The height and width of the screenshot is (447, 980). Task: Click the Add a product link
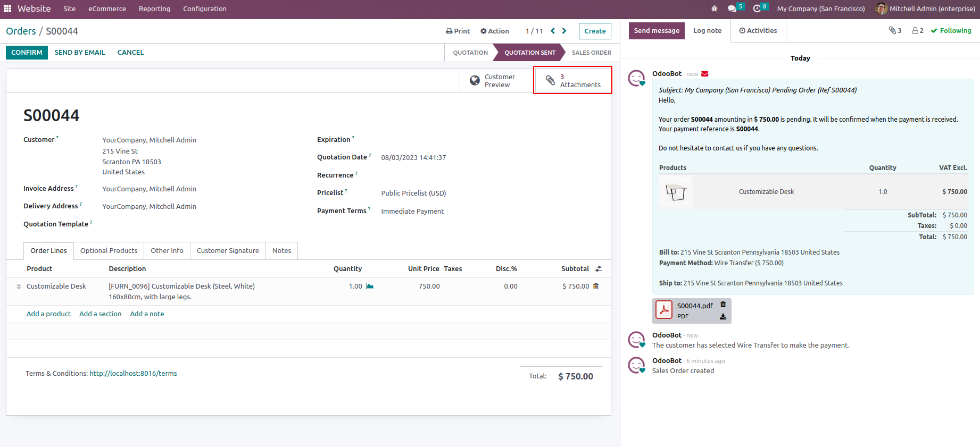[48, 314]
